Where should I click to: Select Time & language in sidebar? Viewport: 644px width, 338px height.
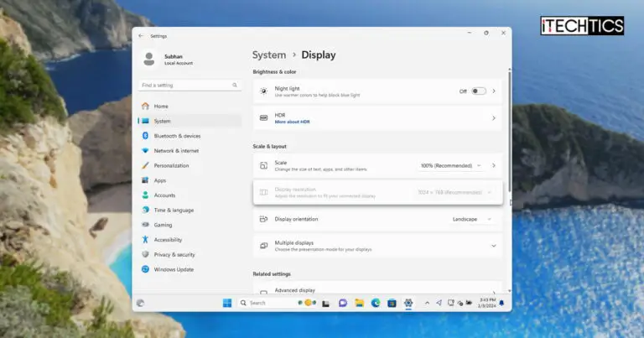174,210
